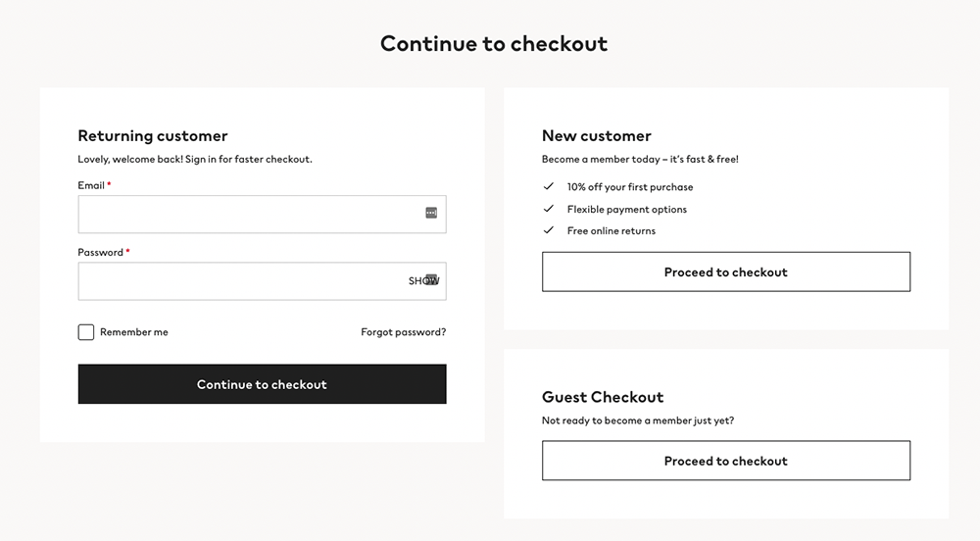The height and width of the screenshot is (541, 980).
Task: Click the page title Continue to checkout
Action: [x=494, y=44]
